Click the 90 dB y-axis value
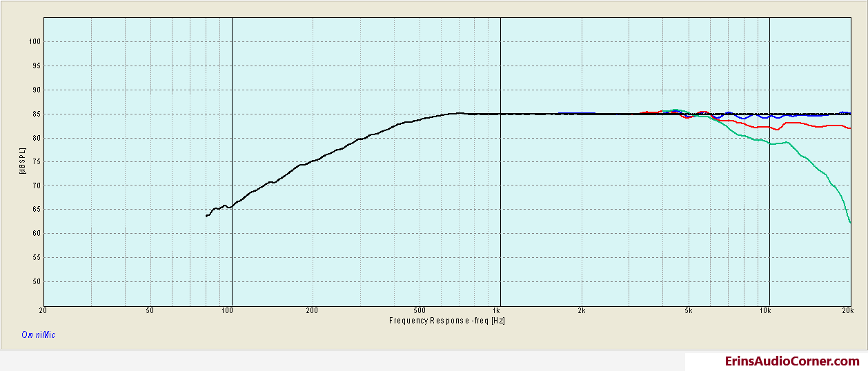868x371 pixels. pyautogui.click(x=38, y=90)
